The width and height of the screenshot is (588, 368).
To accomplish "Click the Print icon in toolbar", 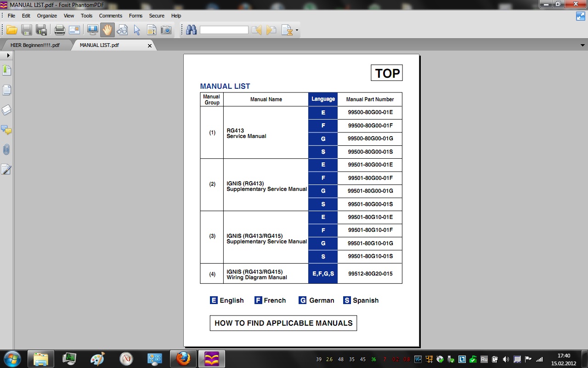I will click(x=60, y=30).
